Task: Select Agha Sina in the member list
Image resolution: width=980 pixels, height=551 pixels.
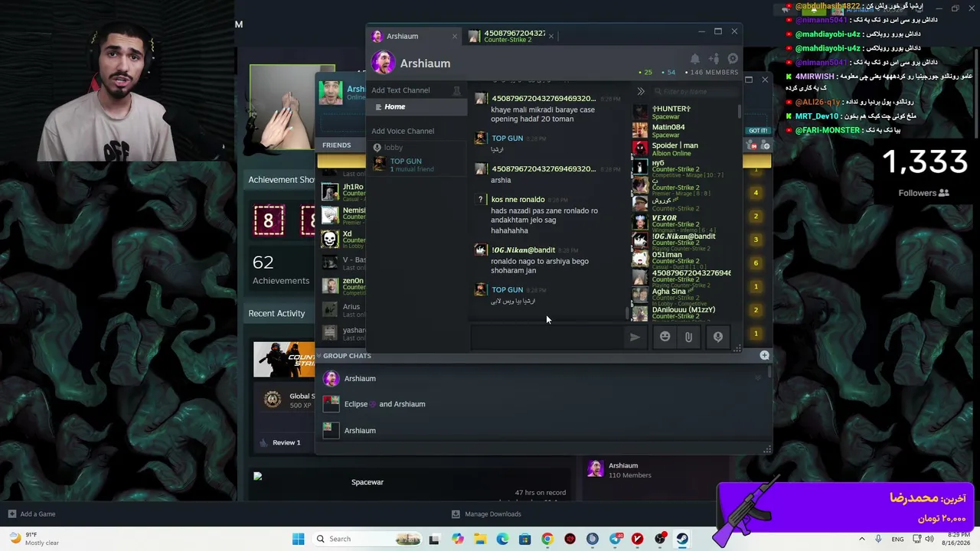Action: click(681, 295)
